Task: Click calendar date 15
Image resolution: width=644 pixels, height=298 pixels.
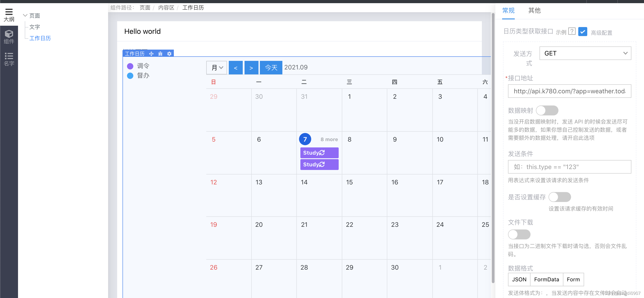Action: 349,182
